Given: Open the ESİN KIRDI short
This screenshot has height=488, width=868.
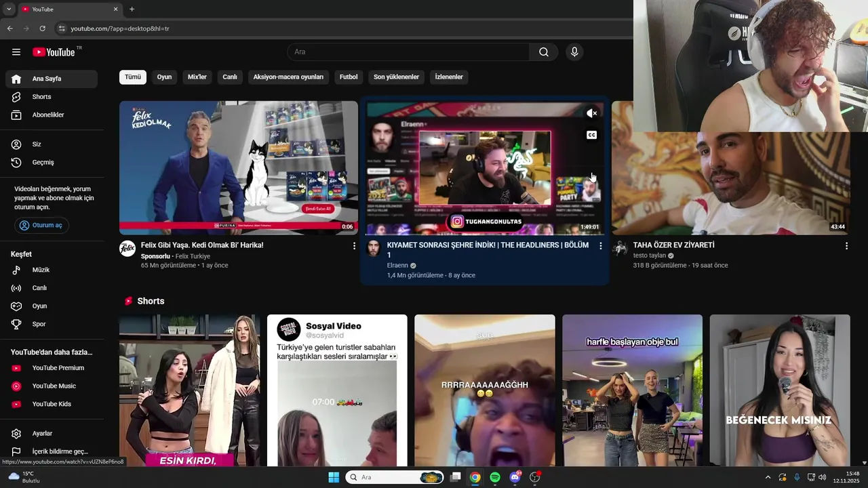Looking at the screenshot, I should pyautogui.click(x=189, y=390).
